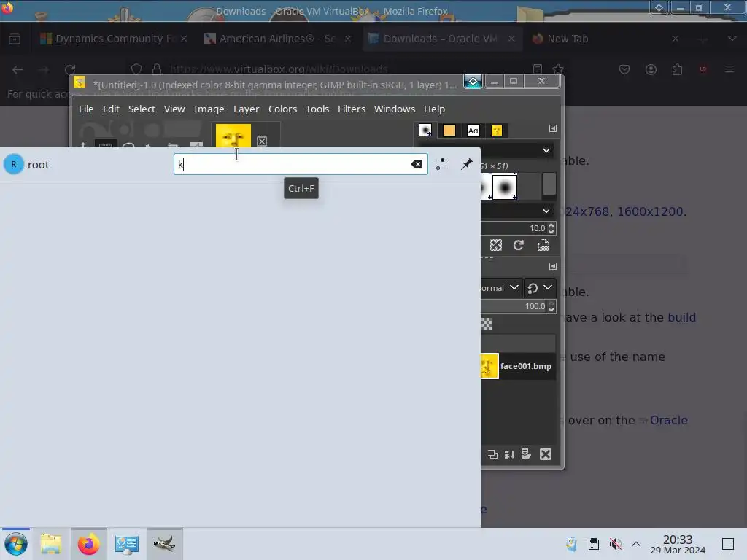Close the yellow face image tab
Image resolution: width=747 pixels, height=560 pixels.
click(262, 141)
